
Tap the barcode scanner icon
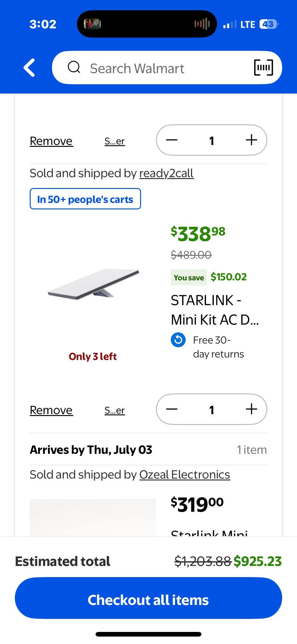click(x=263, y=68)
